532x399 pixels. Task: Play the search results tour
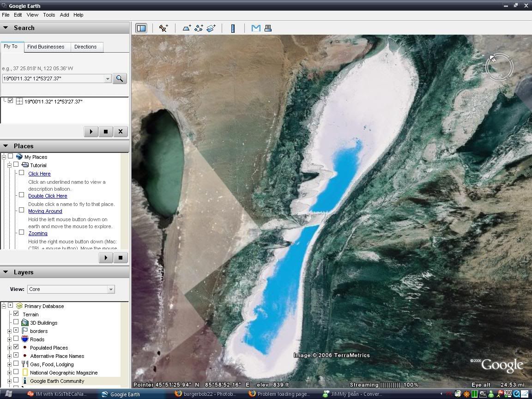coord(91,132)
